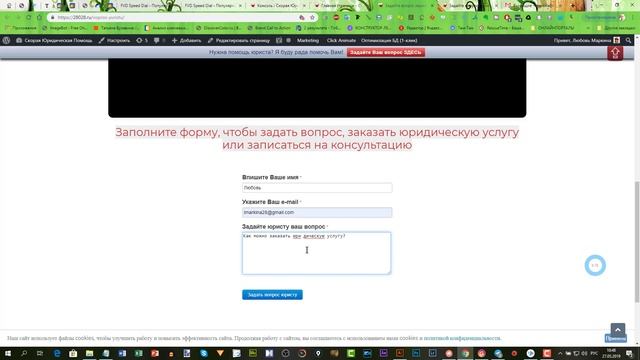Image resolution: width=640 pixels, height=360 pixels.
Task: Click Оптимизация БД (1-клик) in admin bar
Action: [389, 40]
